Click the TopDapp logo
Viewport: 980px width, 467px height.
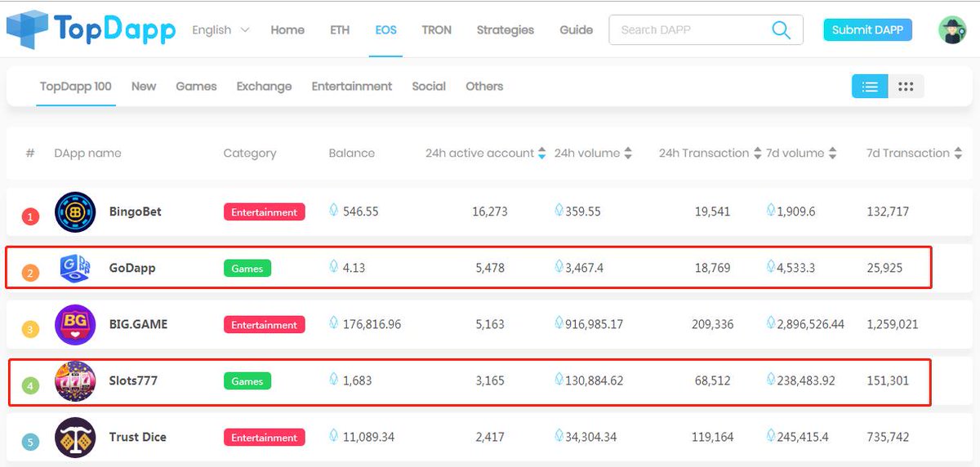(x=91, y=29)
